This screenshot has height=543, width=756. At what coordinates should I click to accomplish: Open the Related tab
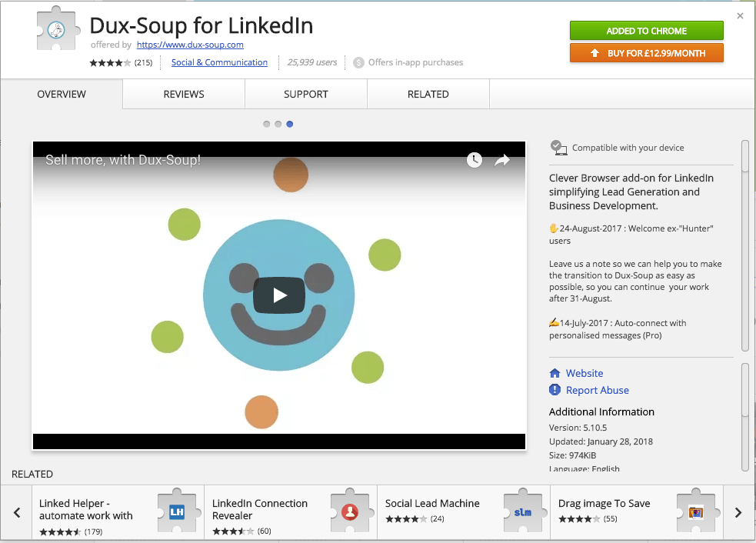point(428,94)
